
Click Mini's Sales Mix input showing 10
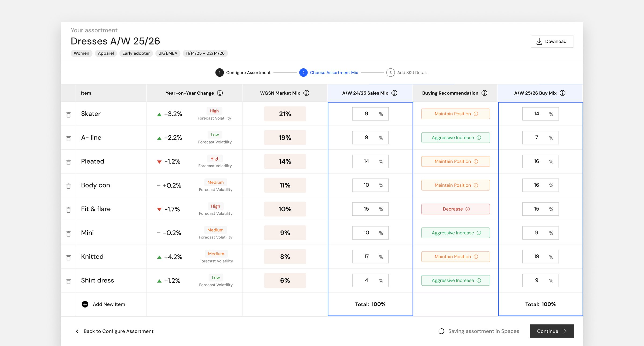tap(370, 233)
